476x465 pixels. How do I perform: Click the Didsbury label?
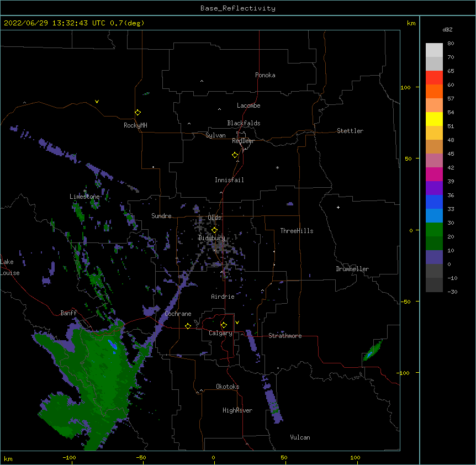point(211,238)
